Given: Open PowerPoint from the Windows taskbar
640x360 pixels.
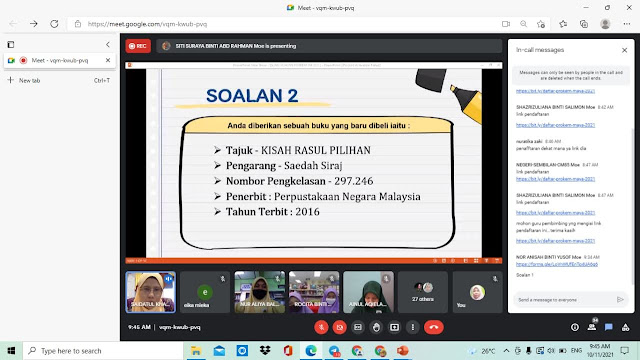Looking at the screenshot, I should tap(402, 351).
